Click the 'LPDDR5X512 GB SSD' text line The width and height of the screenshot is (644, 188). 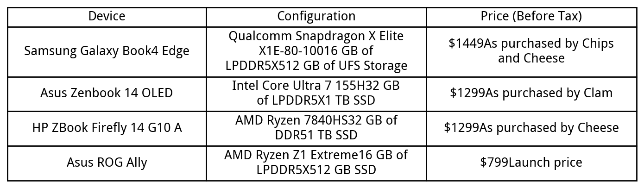point(316,170)
